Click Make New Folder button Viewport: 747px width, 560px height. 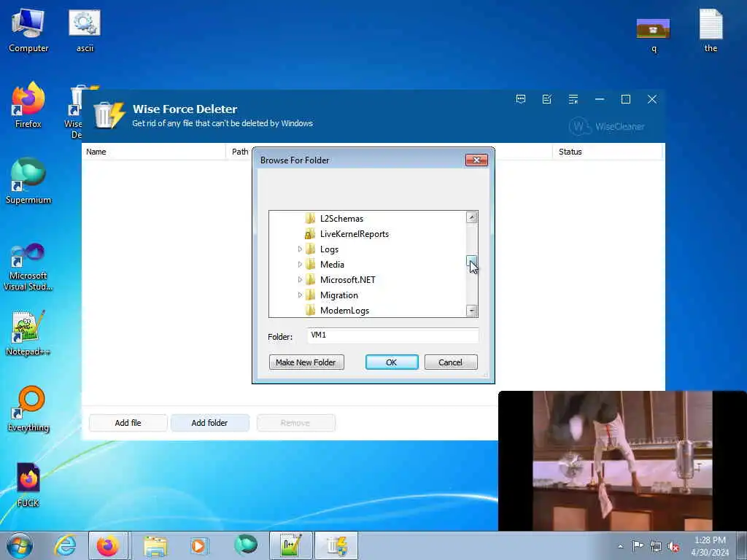click(x=306, y=362)
